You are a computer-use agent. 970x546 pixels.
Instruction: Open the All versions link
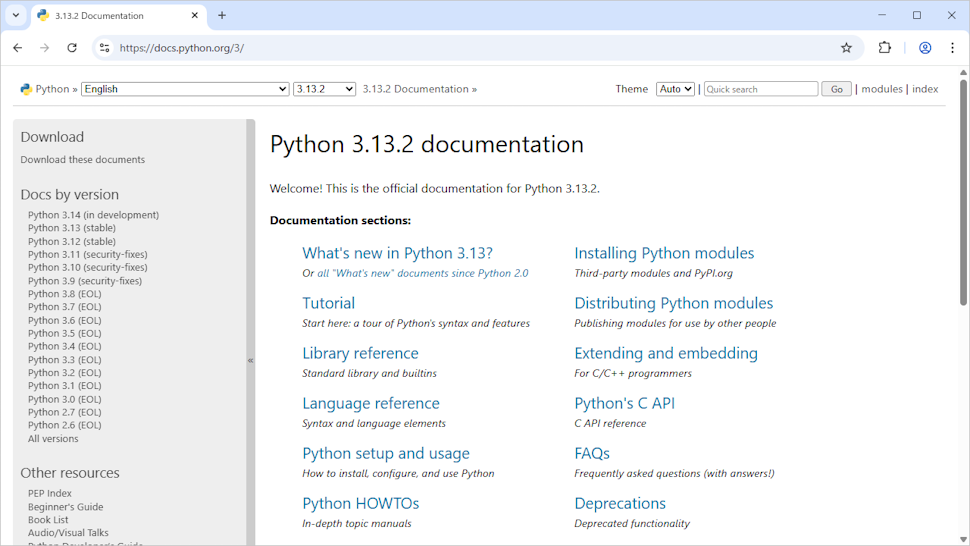click(53, 439)
